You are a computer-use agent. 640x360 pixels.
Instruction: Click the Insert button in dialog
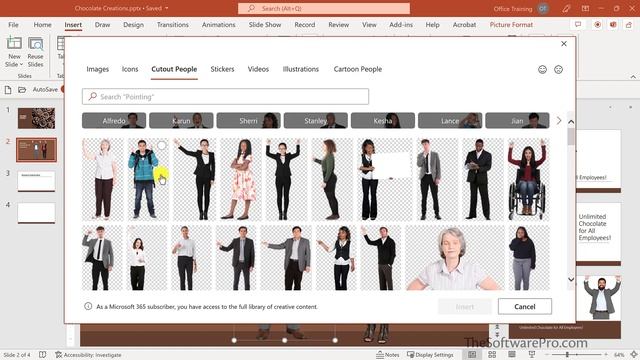464,306
